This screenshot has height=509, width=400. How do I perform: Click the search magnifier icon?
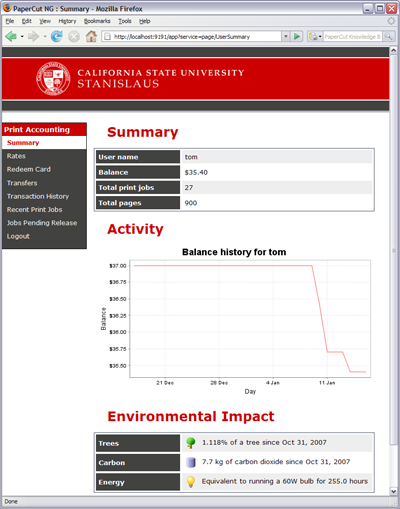tap(388, 36)
